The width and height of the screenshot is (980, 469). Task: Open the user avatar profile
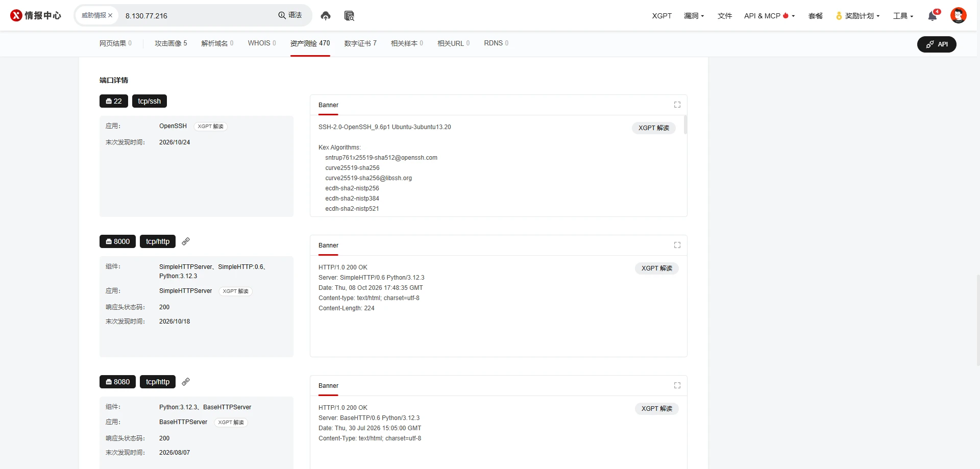click(x=958, y=15)
